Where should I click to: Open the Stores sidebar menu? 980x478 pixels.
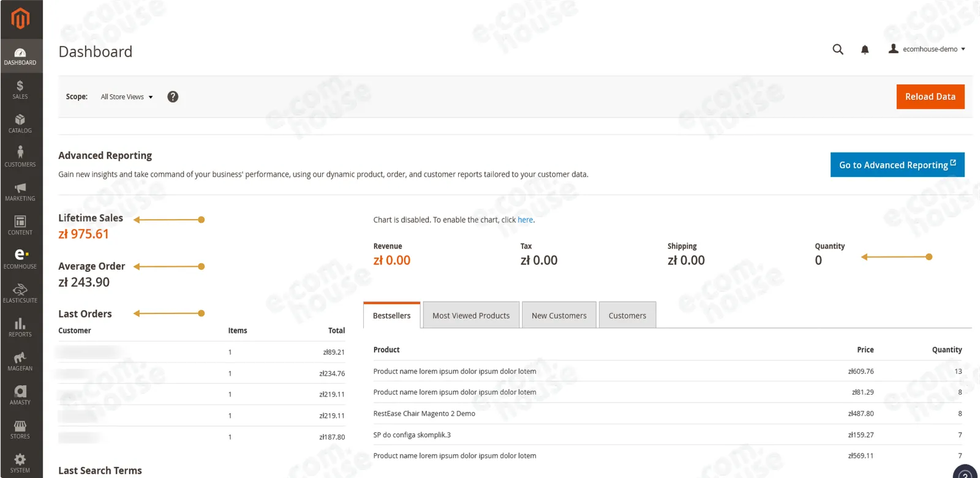(x=20, y=430)
